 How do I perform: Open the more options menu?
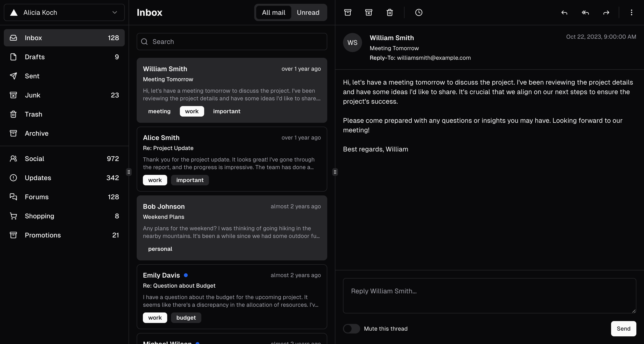[632, 12]
